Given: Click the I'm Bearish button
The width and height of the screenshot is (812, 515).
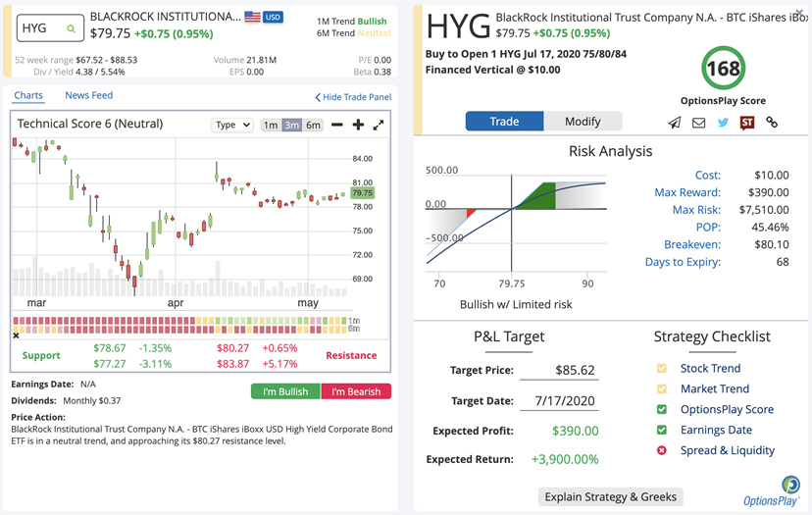Looking at the screenshot, I should click(356, 391).
